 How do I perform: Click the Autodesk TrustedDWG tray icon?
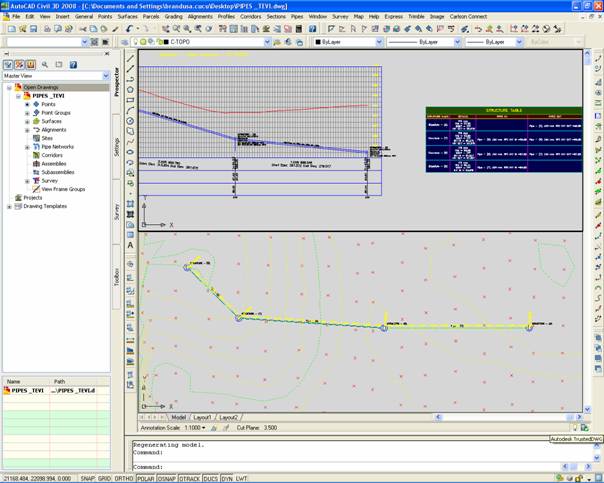click(584, 428)
